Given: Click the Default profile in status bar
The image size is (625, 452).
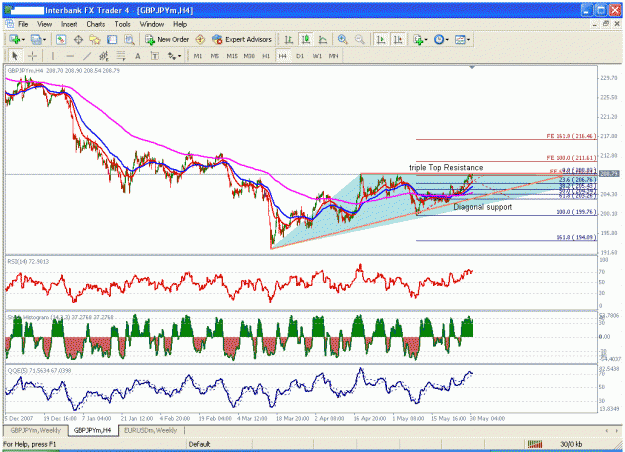Looking at the screenshot, I should (199, 444).
